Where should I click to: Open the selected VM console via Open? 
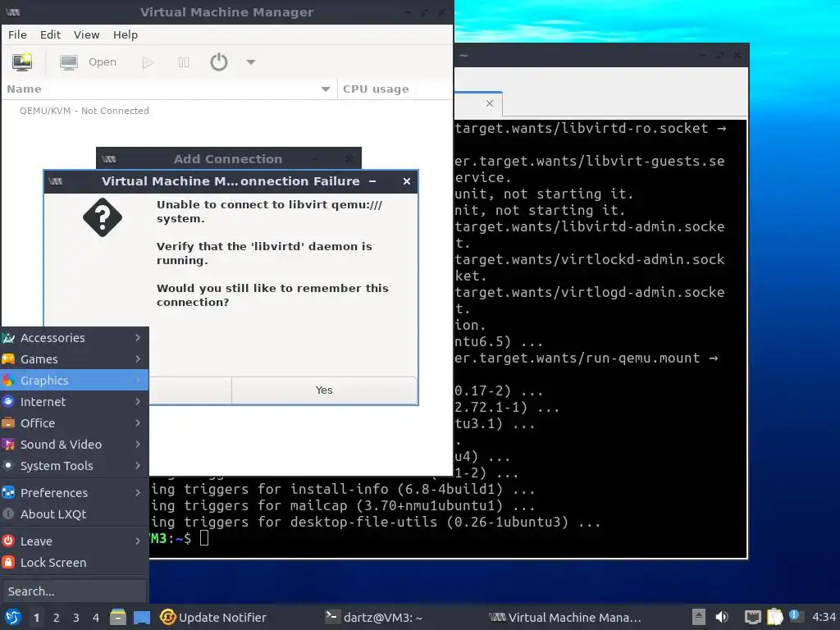(88, 62)
